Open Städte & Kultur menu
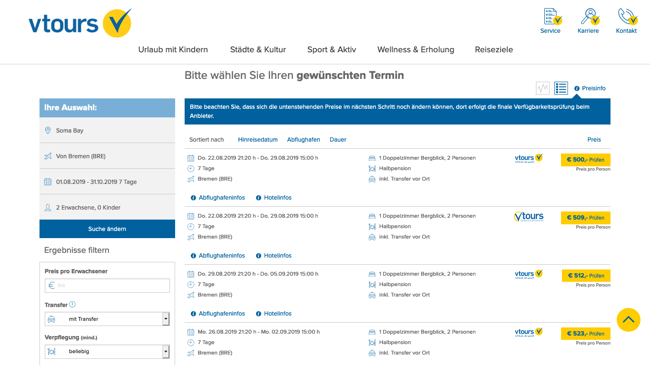 [x=258, y=49]
